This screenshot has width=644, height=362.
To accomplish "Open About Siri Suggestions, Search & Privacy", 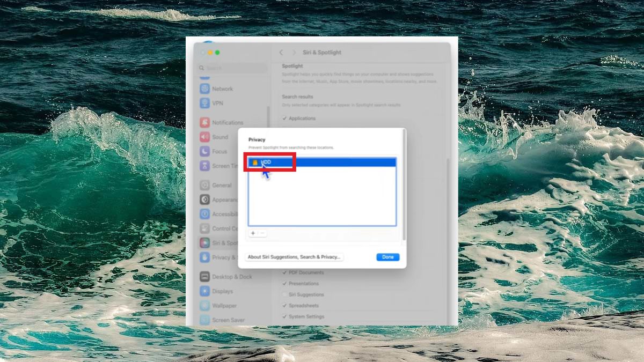I will pyautogui.click(x=294, y=257).
